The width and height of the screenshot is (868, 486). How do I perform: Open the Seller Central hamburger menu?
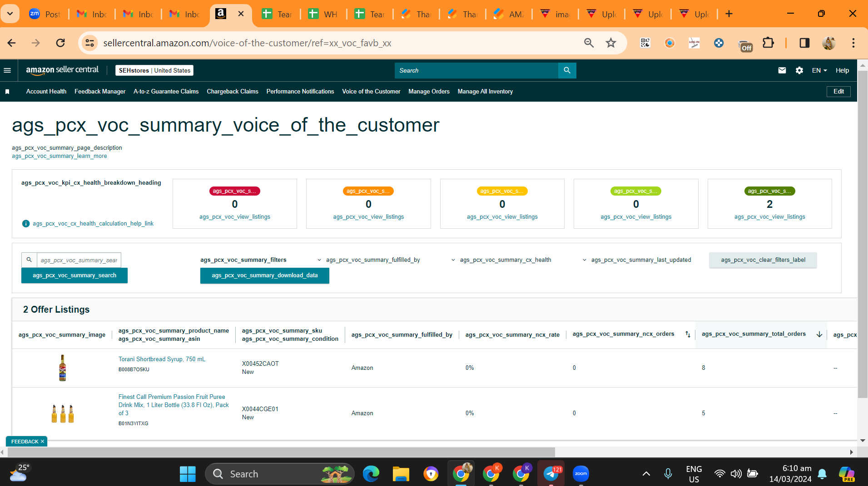click(7, 70)
